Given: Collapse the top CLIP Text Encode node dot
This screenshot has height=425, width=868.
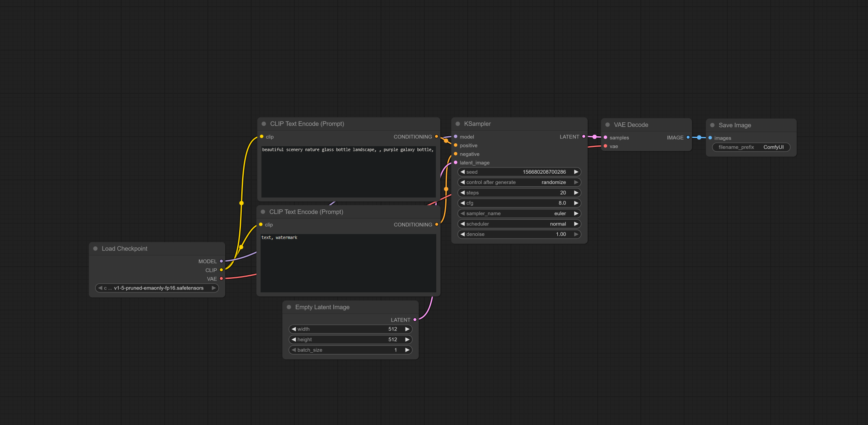Looking at the screenshot, I should click(x=264, y=124).
